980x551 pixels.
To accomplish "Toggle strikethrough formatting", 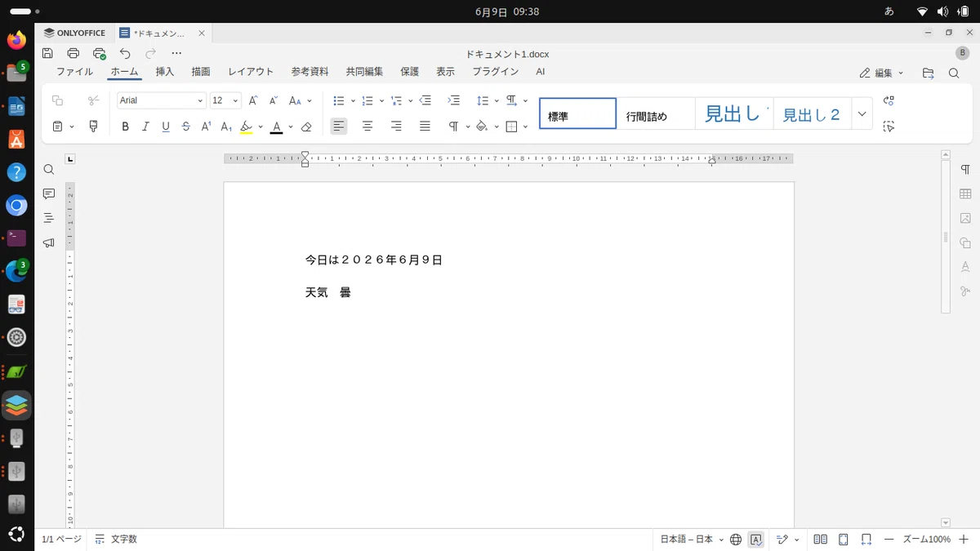I will 186,127.
